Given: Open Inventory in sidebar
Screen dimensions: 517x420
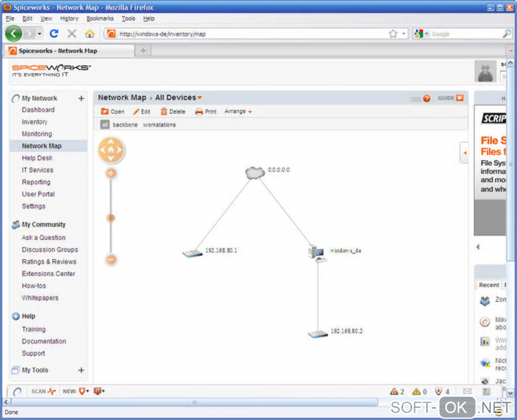Looking at the screenshot, I should click(x=34, y=122).
